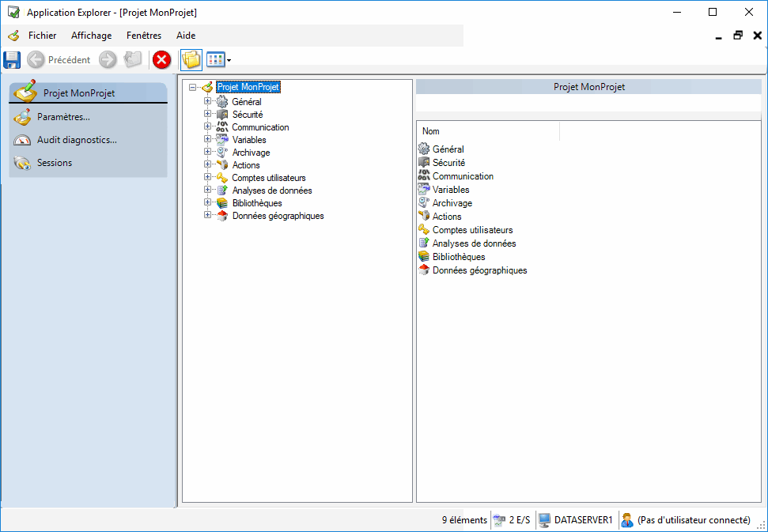Click the 2 E/S status bar icon
Viewport: 768px width, 532px height.
pyautogui.click(x=499, y=520)
